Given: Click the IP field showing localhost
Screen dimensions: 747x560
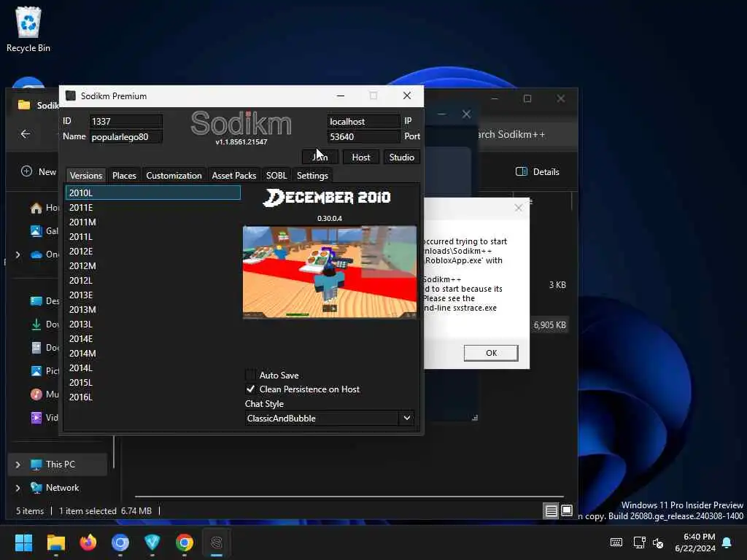Looking at the screenshot, I should coord(363,122).
